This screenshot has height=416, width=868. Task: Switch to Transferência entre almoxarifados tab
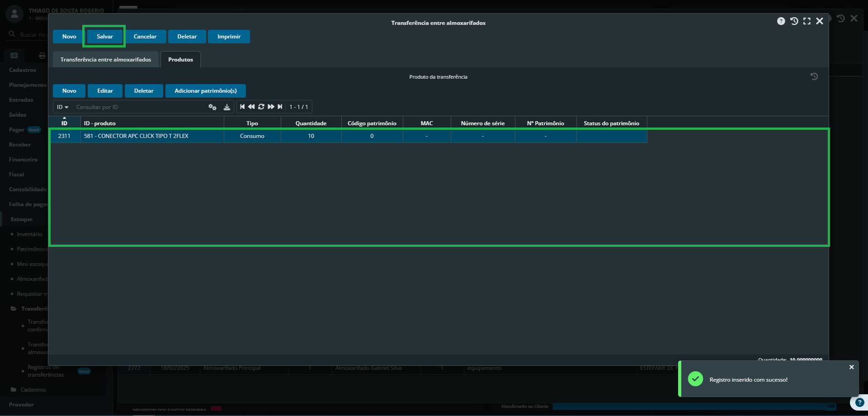pos(106,60)
